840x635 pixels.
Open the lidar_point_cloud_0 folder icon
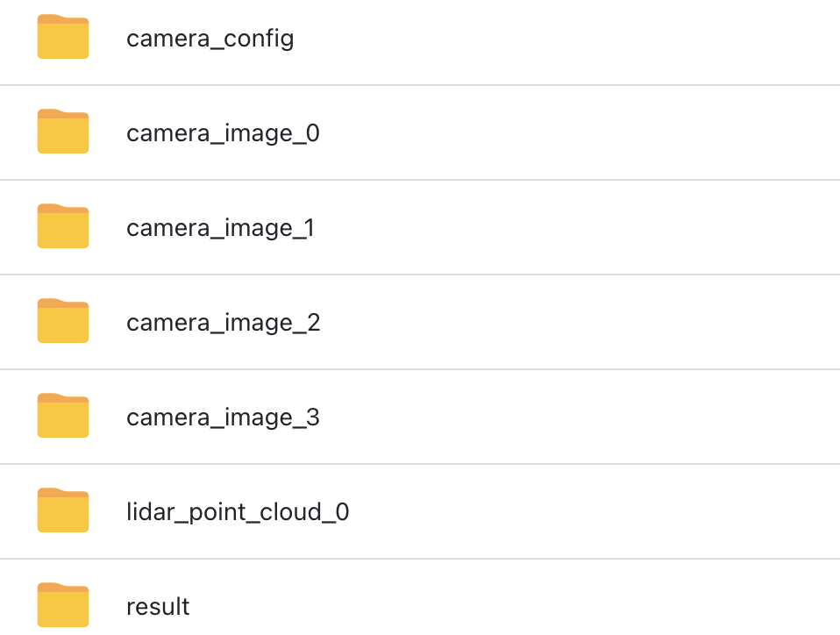click(x=62, y=510)
